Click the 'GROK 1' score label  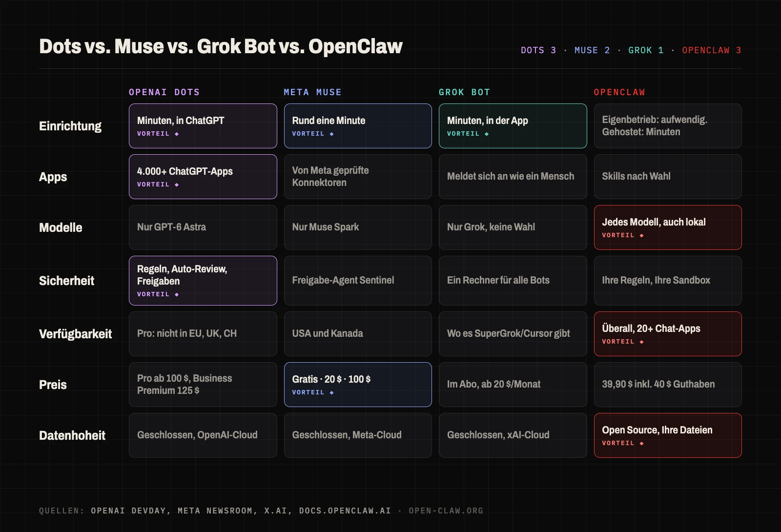(646, 50)
